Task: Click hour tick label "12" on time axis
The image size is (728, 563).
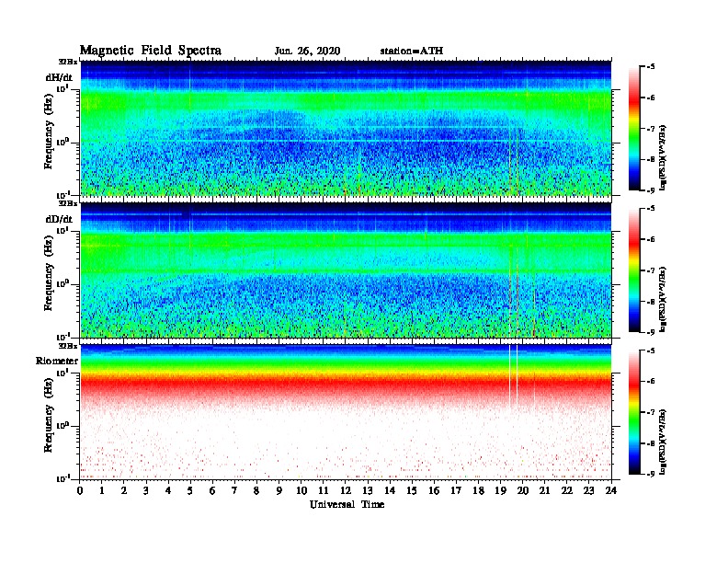Action: [x=346, y=491]
